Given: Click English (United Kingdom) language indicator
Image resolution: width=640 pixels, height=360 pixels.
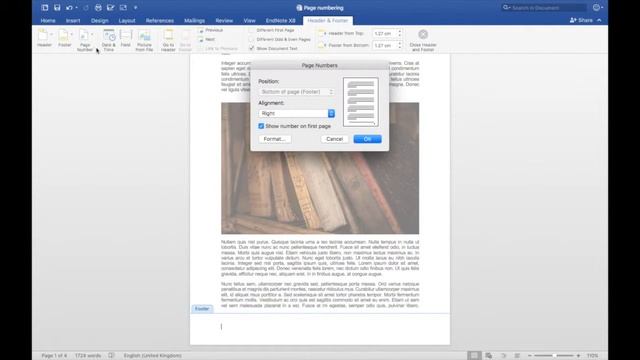Looking at the screenshot, I should pos(153,356).
